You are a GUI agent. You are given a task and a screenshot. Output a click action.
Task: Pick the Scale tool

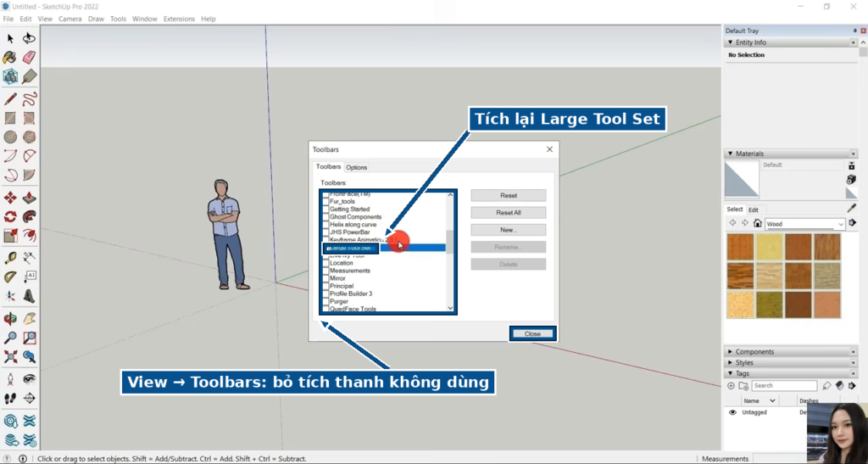click(x=10, y=236)
